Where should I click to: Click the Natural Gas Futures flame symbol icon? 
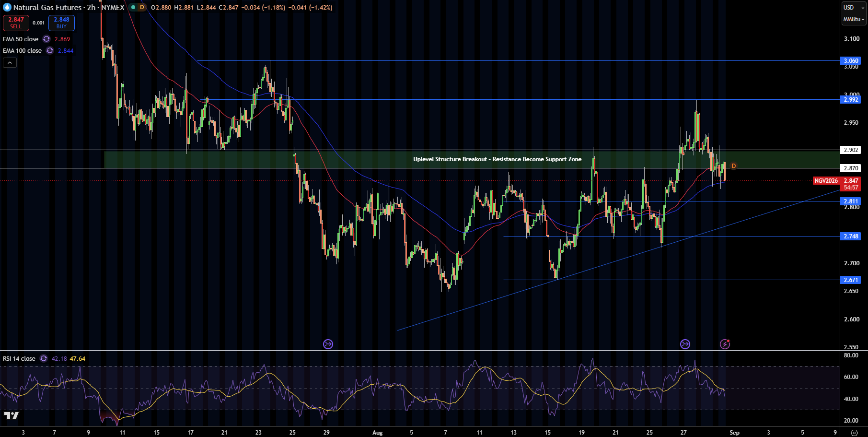pyautogui.click(x=7, y=7)
